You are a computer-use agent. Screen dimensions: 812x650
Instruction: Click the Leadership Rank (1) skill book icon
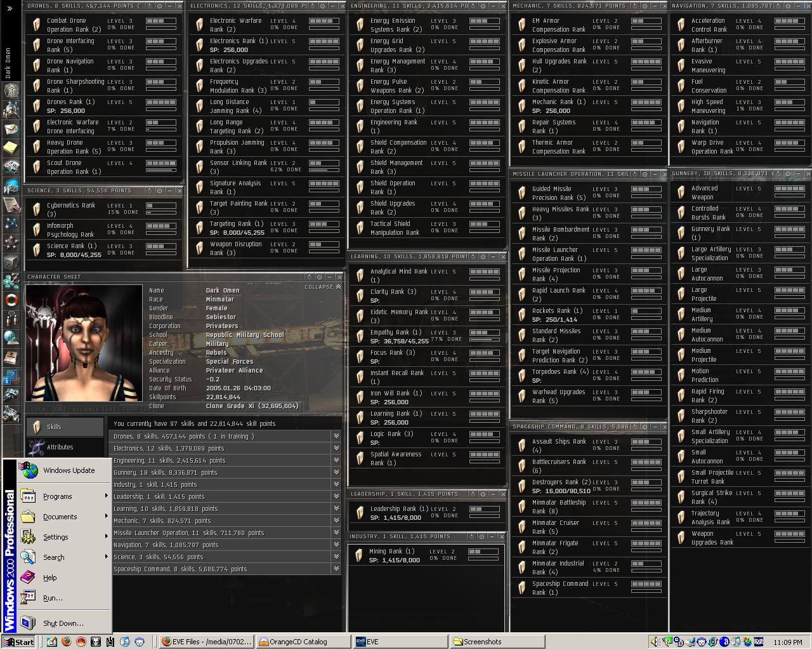pyautogui.click(x=360, y=513)
